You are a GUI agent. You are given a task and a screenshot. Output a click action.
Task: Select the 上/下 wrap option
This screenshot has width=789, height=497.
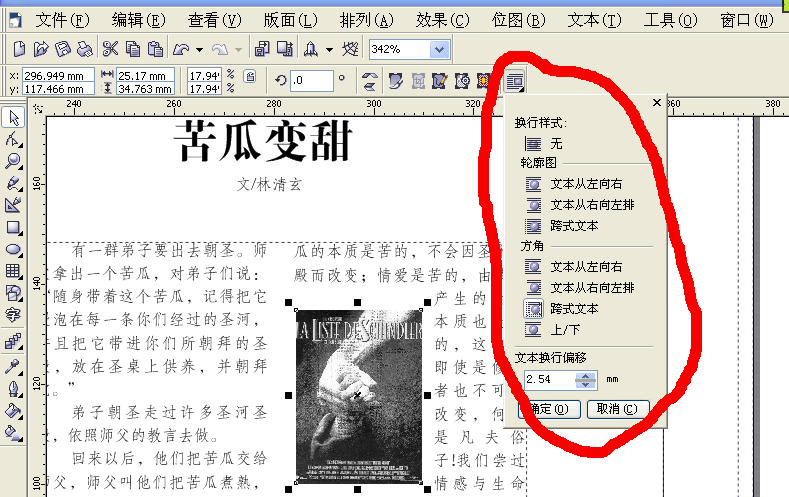coord(553,330)
